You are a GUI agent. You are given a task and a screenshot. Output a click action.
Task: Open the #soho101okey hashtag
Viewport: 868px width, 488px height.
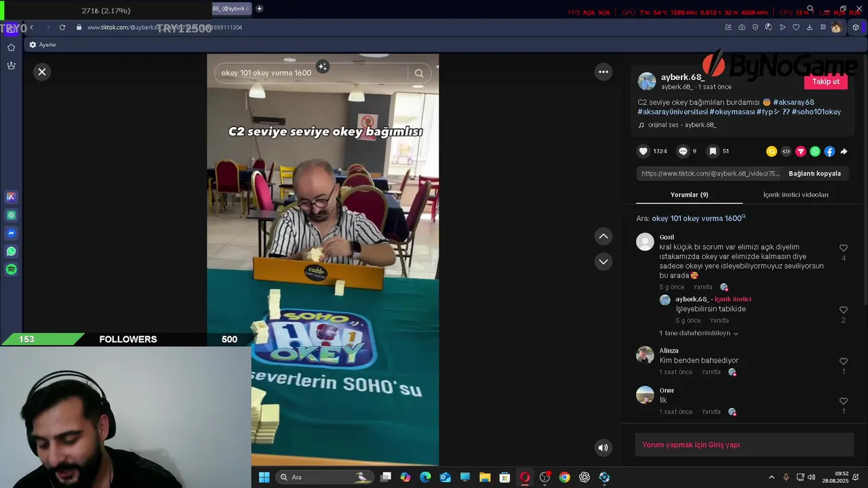pos(816,112)
